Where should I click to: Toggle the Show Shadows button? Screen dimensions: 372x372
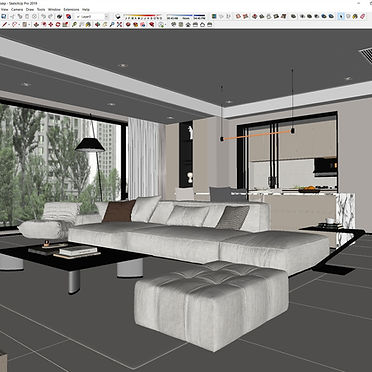[x=118, y=16]
